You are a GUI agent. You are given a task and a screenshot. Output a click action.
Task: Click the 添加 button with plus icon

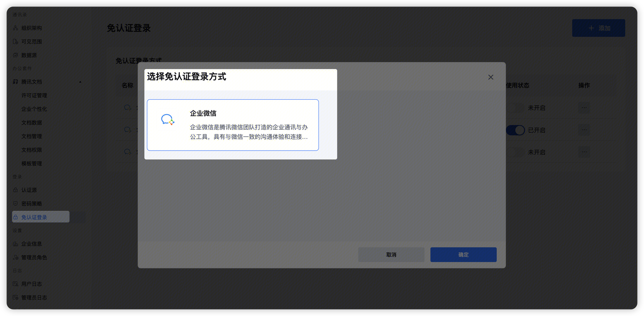tap(598, 28)
